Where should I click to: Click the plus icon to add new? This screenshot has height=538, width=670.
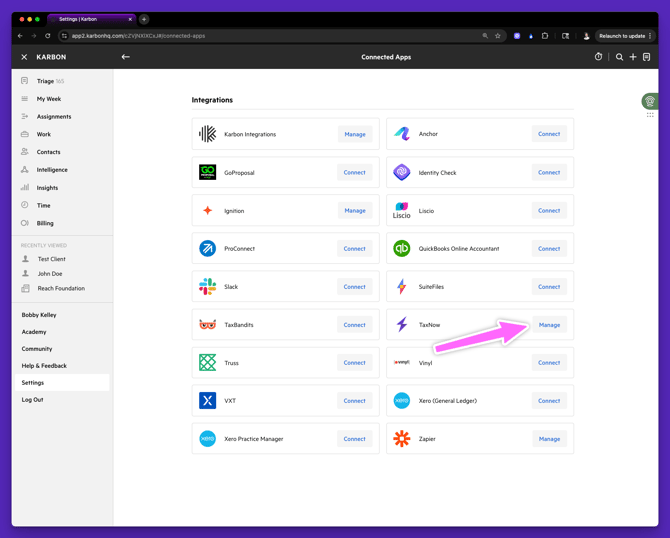coord(633,57)
